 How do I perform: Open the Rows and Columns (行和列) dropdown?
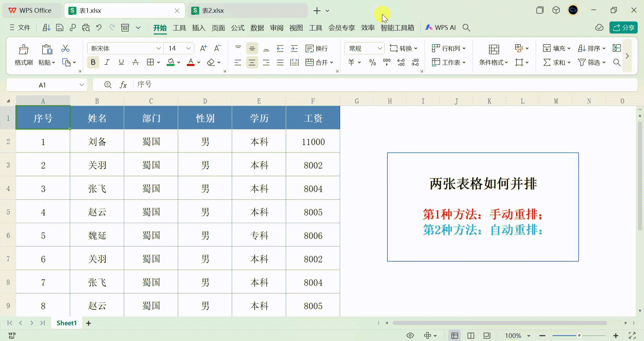[448, 48]
